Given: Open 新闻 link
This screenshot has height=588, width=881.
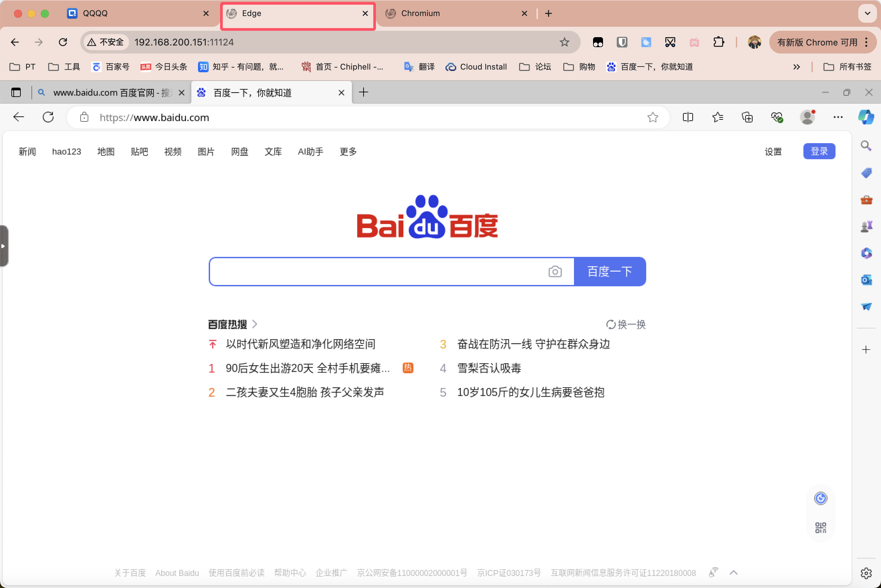Looking at the screenshot, I should coord(27,152).
